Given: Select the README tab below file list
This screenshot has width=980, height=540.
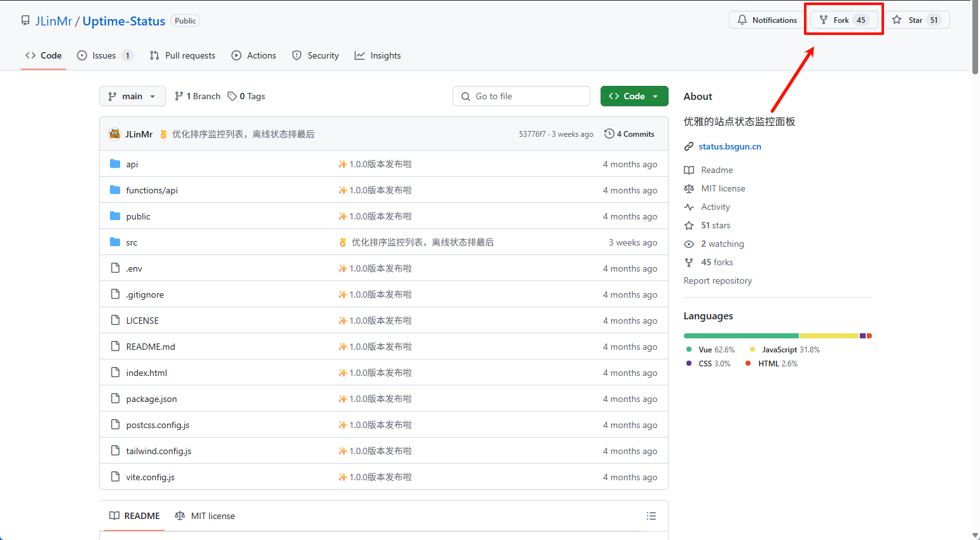Looking at the screenshot, I should pos(134,516).
